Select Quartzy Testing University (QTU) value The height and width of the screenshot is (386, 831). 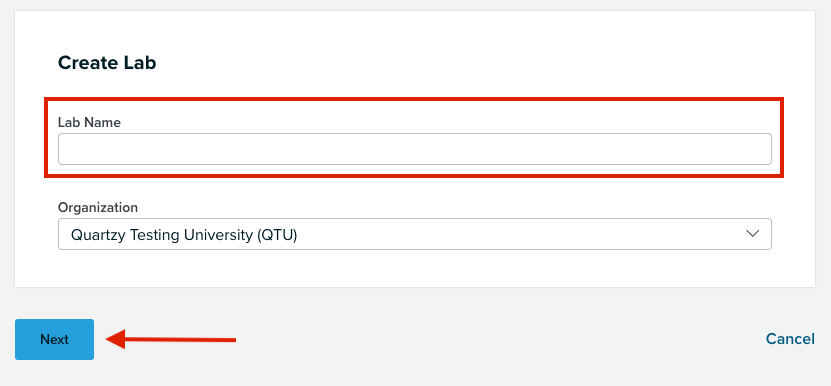click(x=184, y=234)
